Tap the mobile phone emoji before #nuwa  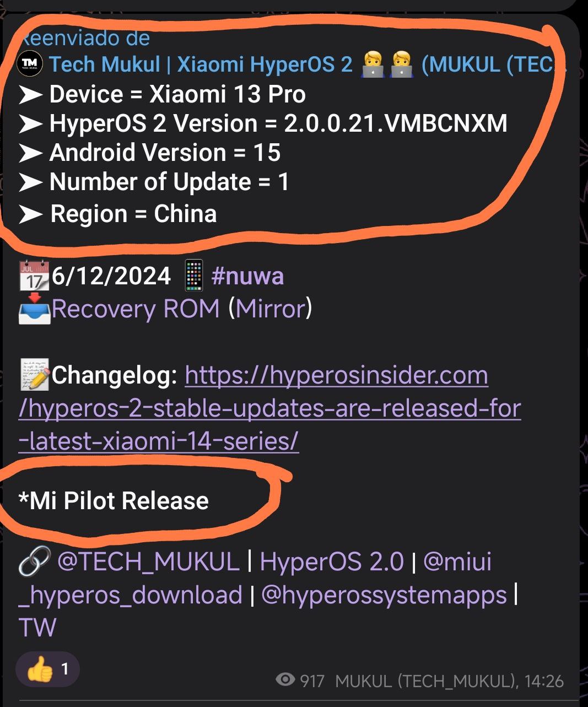(193, 275)
